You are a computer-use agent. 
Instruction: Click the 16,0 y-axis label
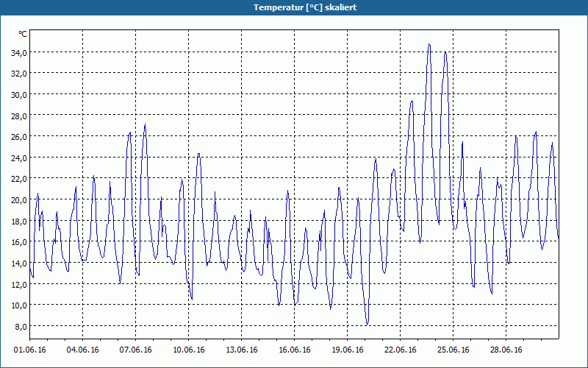19,242
